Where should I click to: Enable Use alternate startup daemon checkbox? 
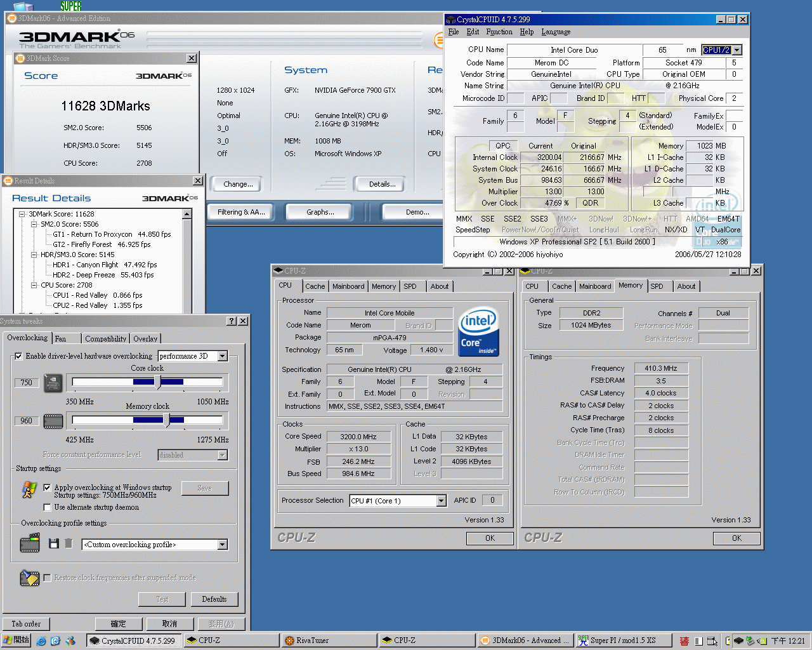tap(47, 507)
